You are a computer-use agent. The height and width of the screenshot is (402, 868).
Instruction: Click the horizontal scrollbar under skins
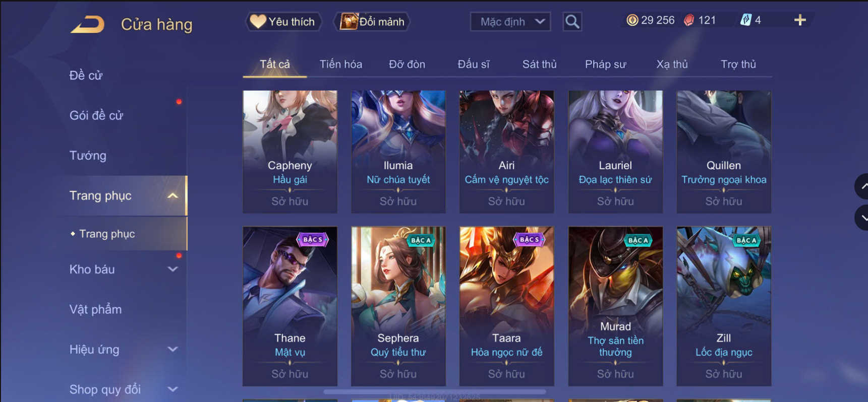(x=435, y=391)
